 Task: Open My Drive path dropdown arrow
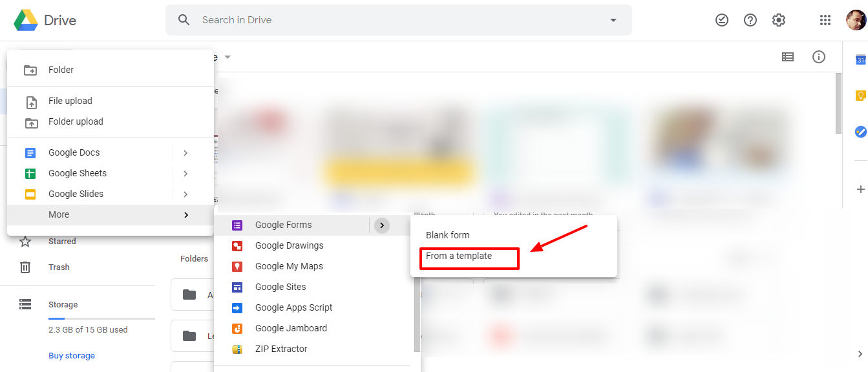tap(228, 57)
